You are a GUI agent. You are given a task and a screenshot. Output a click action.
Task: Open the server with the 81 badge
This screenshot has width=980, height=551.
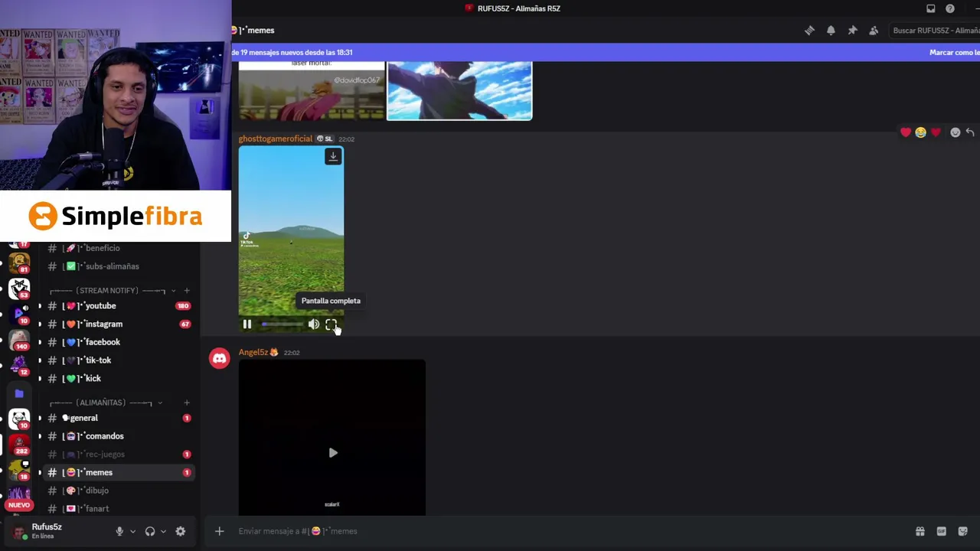19,262
